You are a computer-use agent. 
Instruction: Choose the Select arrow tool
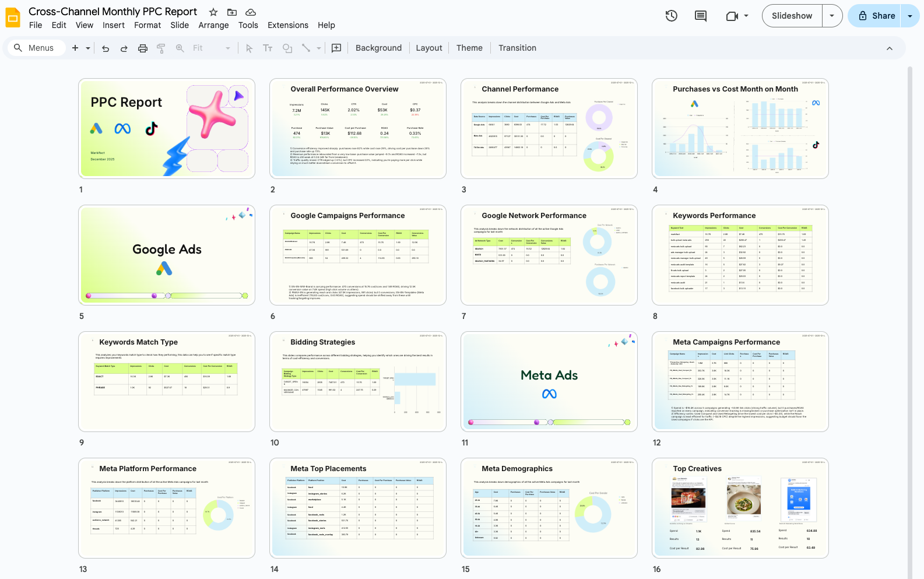[250, 48]
